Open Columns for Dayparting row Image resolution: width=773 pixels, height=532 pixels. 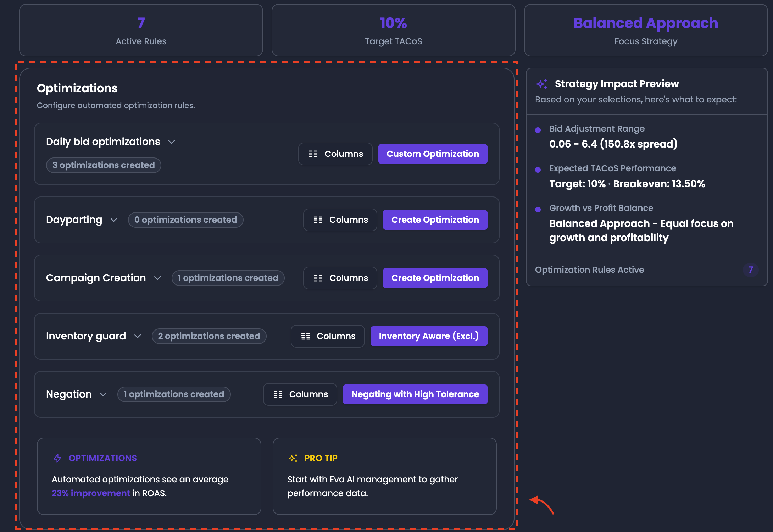pyautogui.click(x=340, y=220)
